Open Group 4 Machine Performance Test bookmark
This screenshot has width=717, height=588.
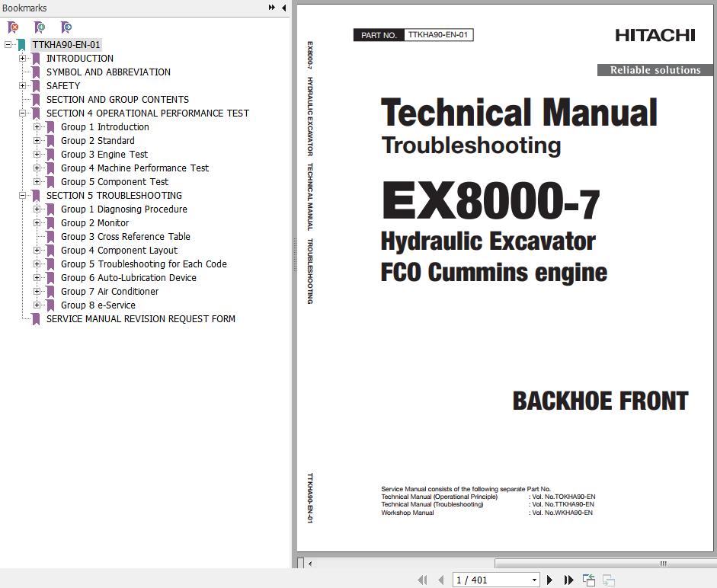[x=135, y=168]
